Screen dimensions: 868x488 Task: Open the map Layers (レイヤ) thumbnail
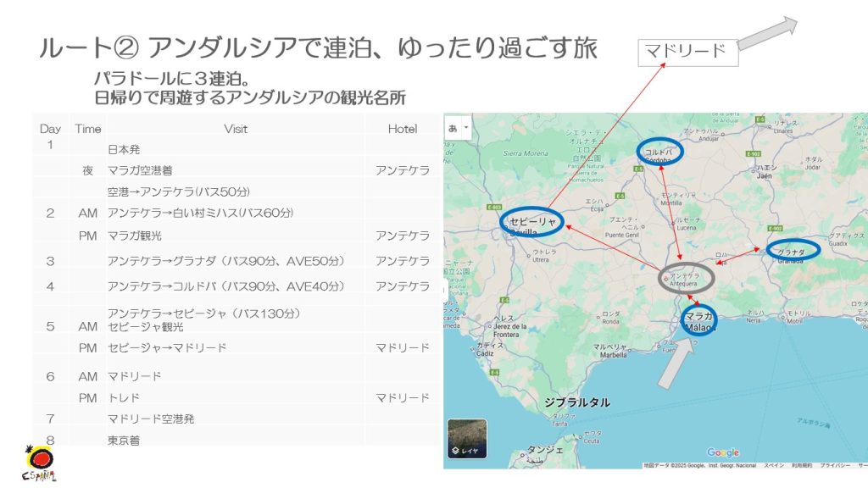click(467, 439)
